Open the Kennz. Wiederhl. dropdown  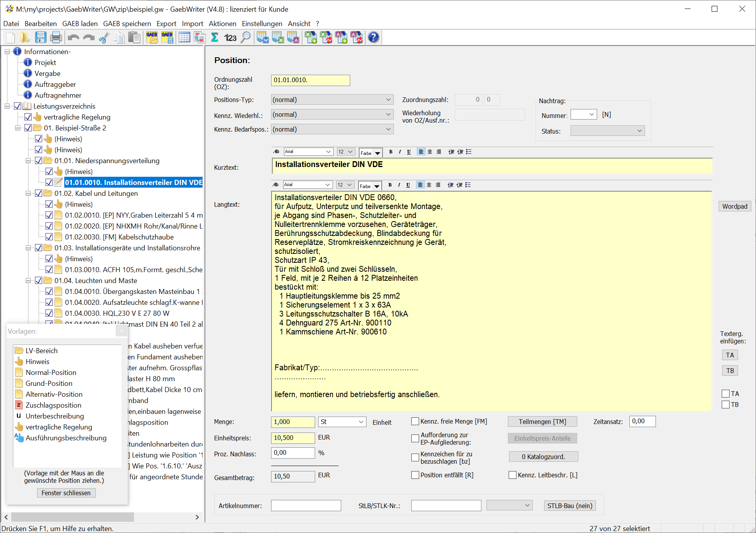point(332,114)
